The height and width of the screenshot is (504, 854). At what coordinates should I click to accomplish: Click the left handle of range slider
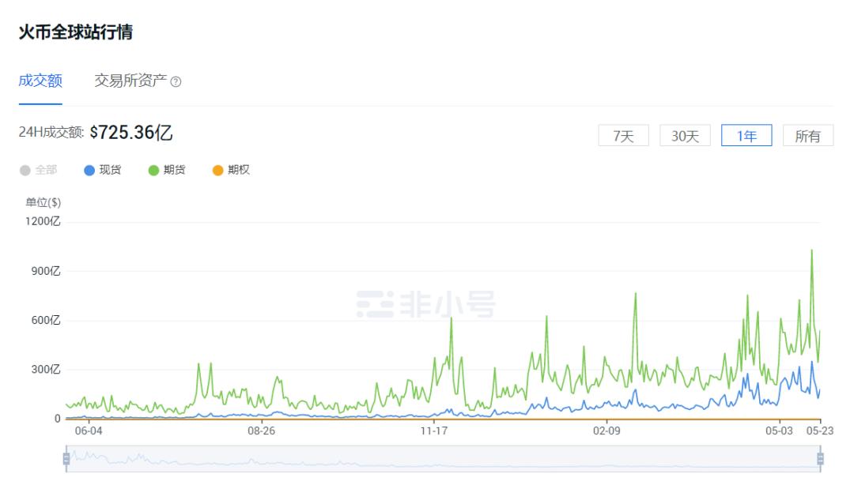(66, 459)
